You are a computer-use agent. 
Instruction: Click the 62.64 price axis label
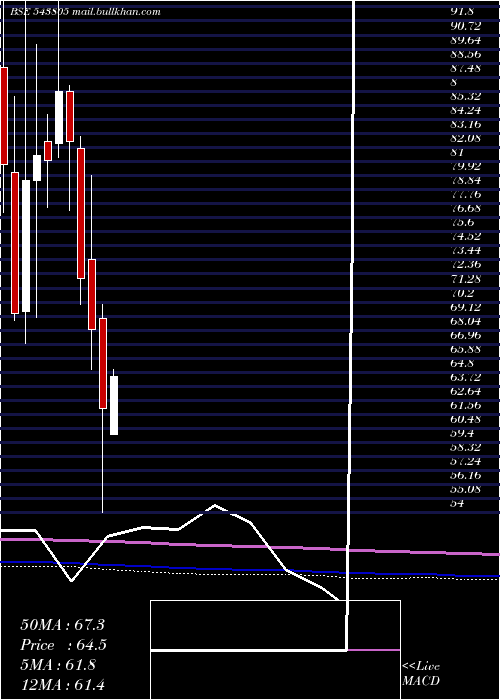point(465,391)
